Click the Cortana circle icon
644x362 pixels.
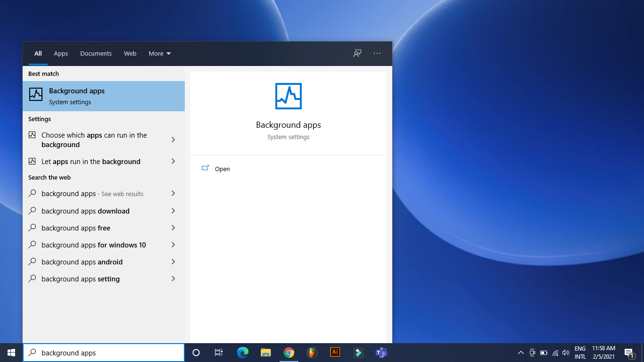pyautogui.click(x=196, y=353)
